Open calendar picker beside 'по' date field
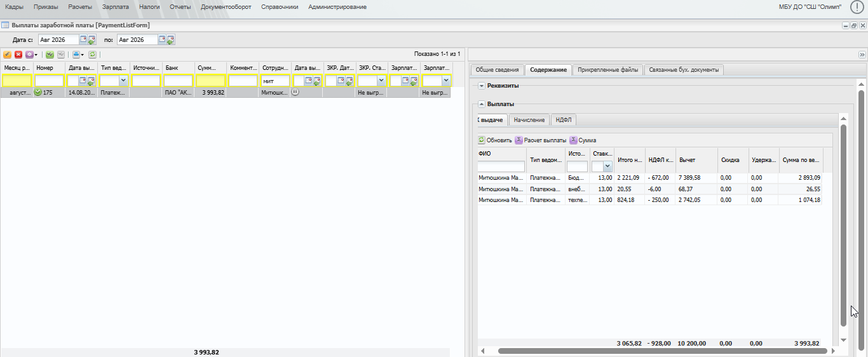This screenshot has width=868, height=357. (162, 39)
